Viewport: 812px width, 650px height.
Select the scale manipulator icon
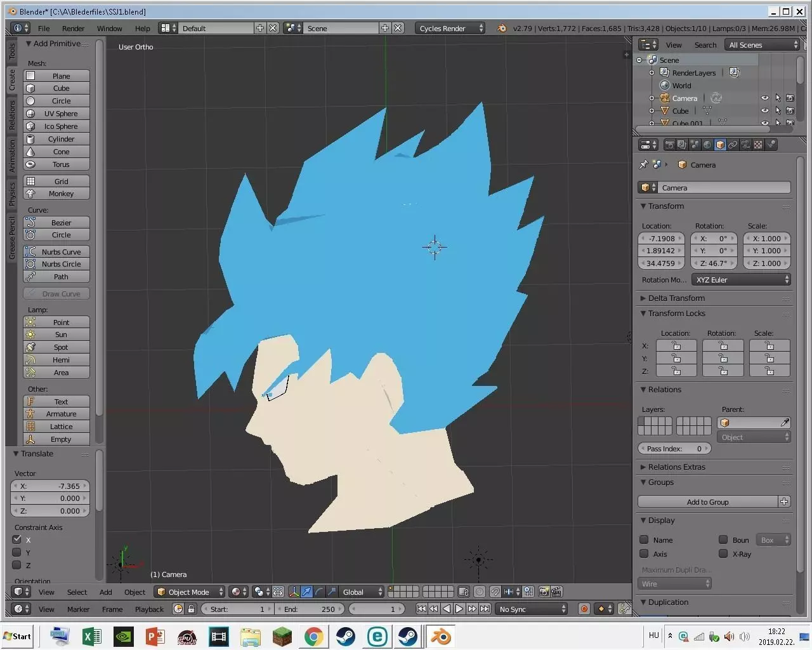pyautogui.click(x=332, y=592)
